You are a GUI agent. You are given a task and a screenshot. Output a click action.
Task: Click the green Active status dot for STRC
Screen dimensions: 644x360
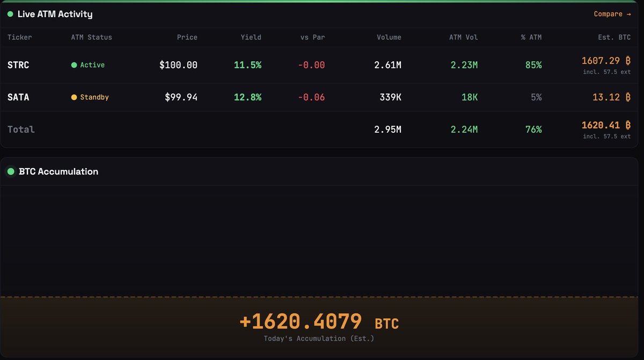pyautogui.click(x=74, y=65)
